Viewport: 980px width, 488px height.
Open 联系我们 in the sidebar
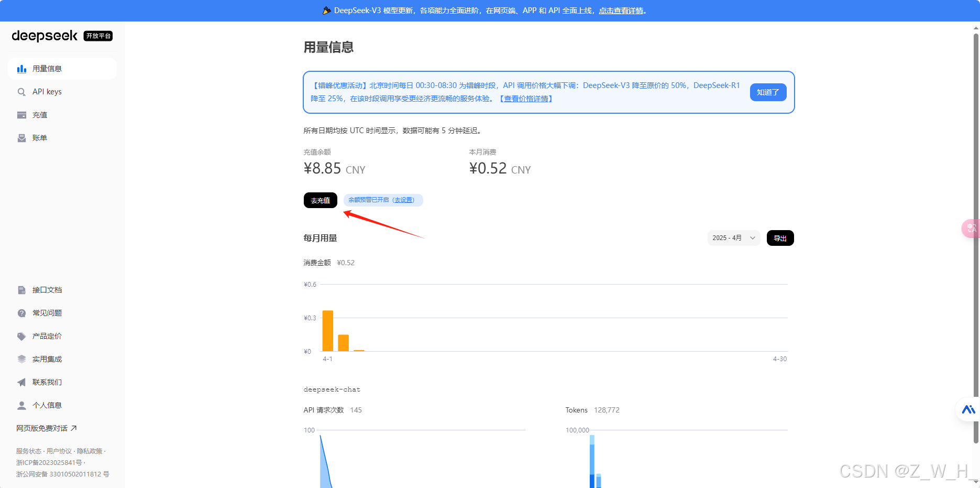click(x=62, y=382)
